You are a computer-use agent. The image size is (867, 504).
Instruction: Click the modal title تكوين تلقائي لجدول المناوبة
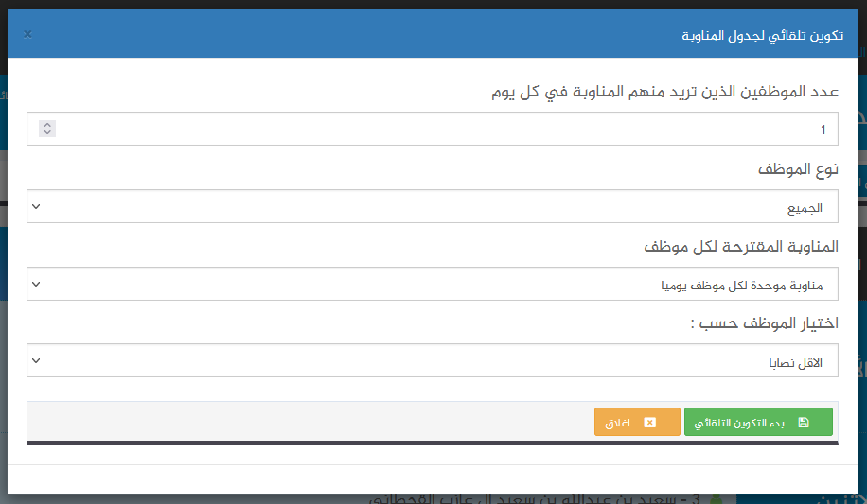click(x=763, y=35)
